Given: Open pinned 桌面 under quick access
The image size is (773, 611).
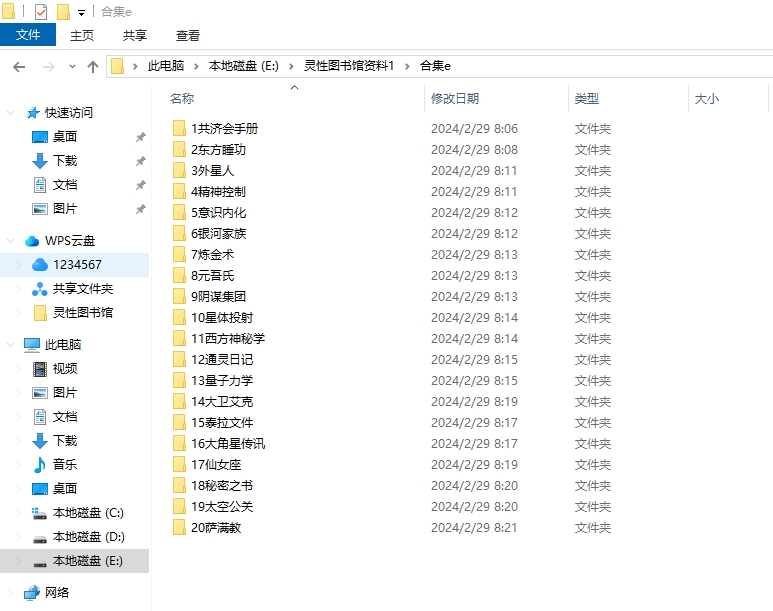Looking at the screenshot, I should point(65,137).
